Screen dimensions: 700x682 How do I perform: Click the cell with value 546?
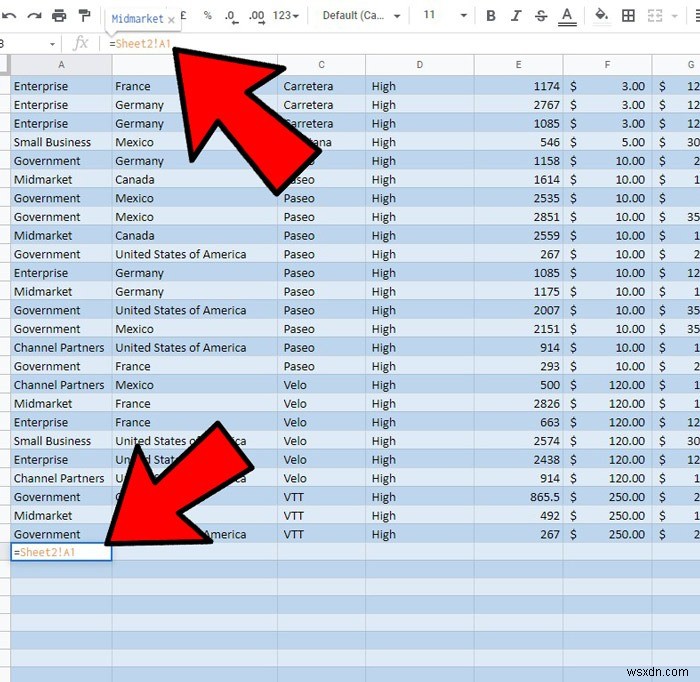(518, 142)
